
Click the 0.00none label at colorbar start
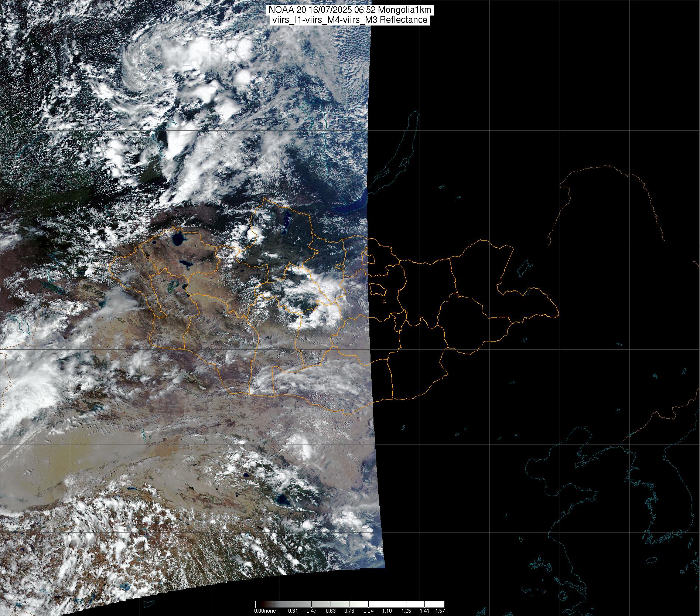[x=265, y=611]
